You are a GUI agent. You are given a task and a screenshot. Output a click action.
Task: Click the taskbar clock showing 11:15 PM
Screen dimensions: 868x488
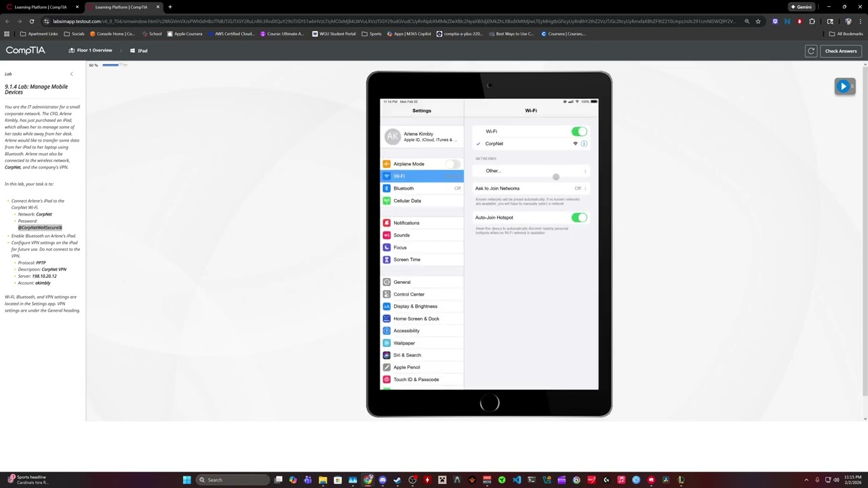(853, 480)
